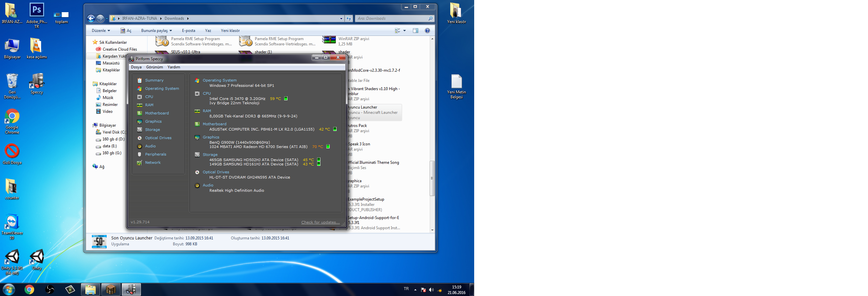Screen dimensions: 868x296
Task: Click the Downloads breadcrumb arrow in address bar
Action: 188,18
